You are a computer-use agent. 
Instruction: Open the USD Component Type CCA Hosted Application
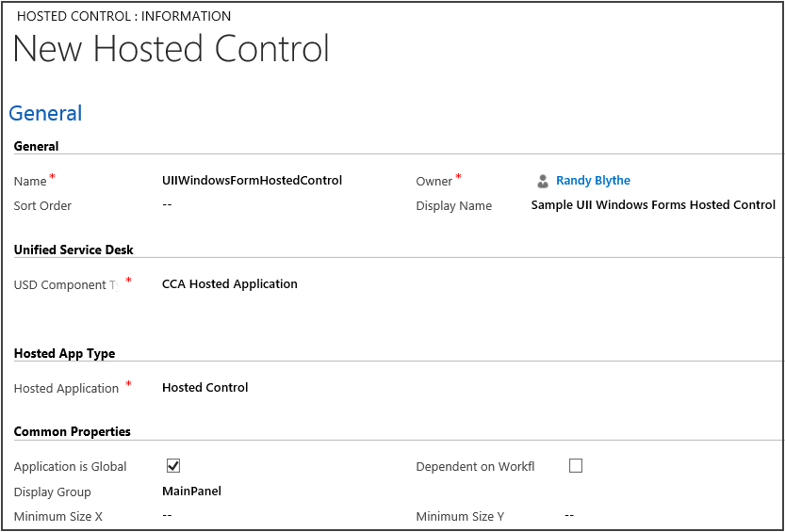[230, 284]
